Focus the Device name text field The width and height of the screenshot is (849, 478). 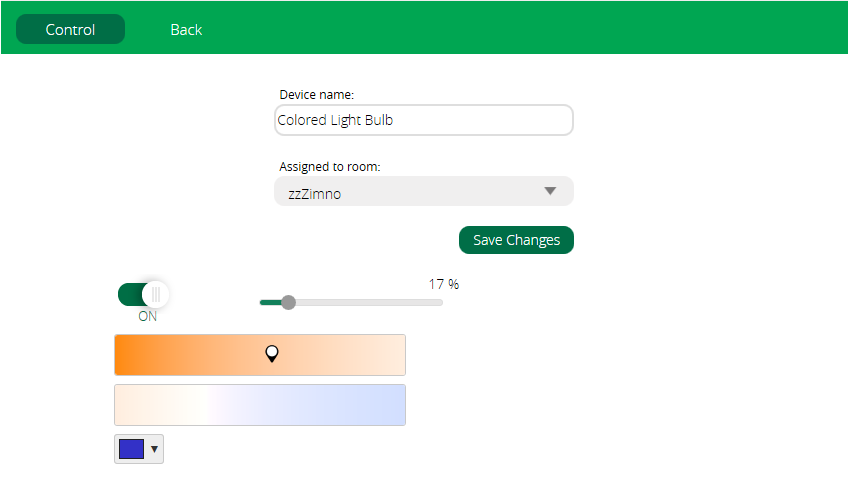click(423, 120)
